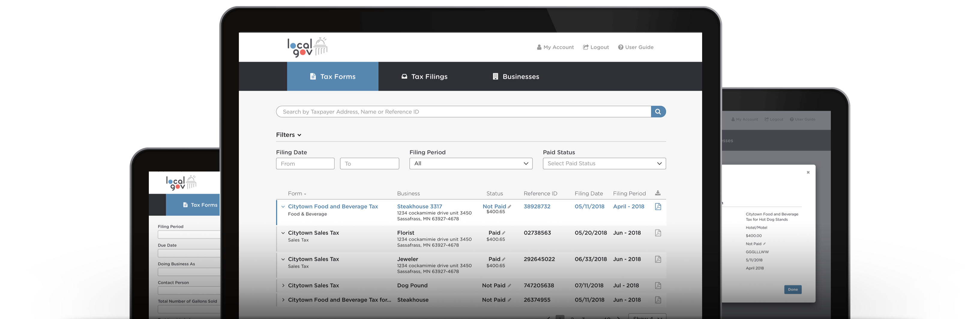Edit Not Paid status for Dog Pound
The width and height of the screenshot is (980, 319).
tap(510, 285)
